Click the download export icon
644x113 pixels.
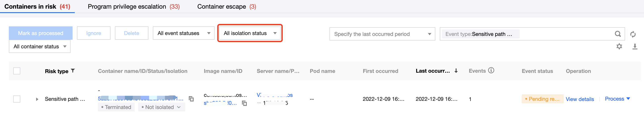(x=635, y=47)
